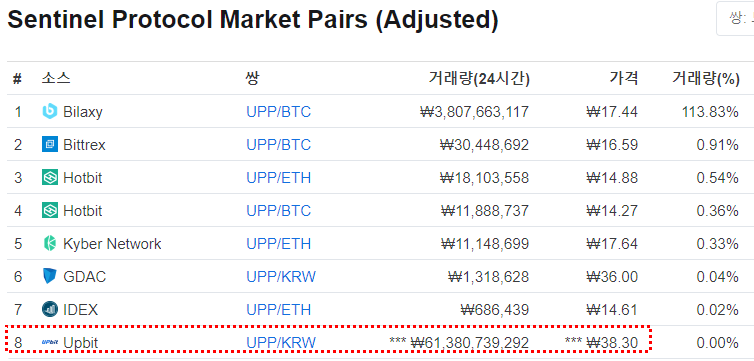Sort by the # column header
Viewport: 754px width, 361px height.
[17, 78]
